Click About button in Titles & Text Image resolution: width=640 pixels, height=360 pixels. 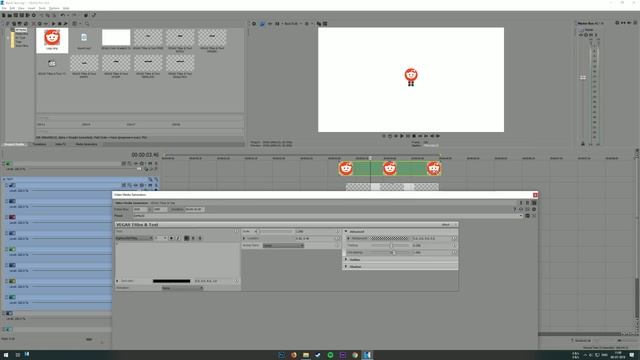coord(446,224)
